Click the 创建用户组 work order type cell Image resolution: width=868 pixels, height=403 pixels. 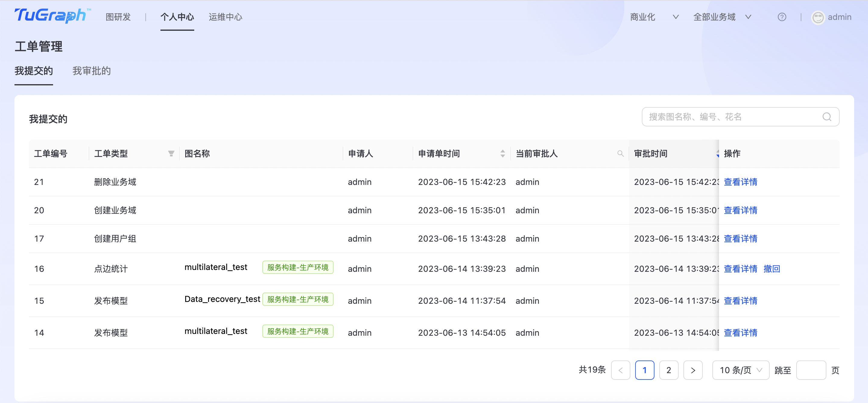pos(115,239)
